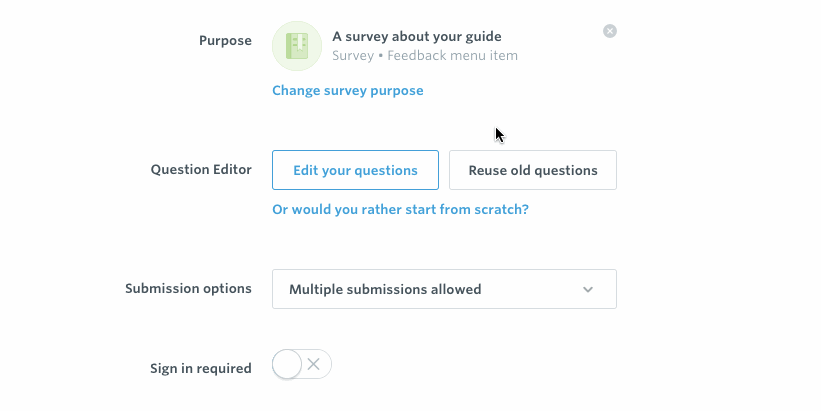The image size is (821, 411).
Task: Click the green guide book icon
Action: (297, 46)
